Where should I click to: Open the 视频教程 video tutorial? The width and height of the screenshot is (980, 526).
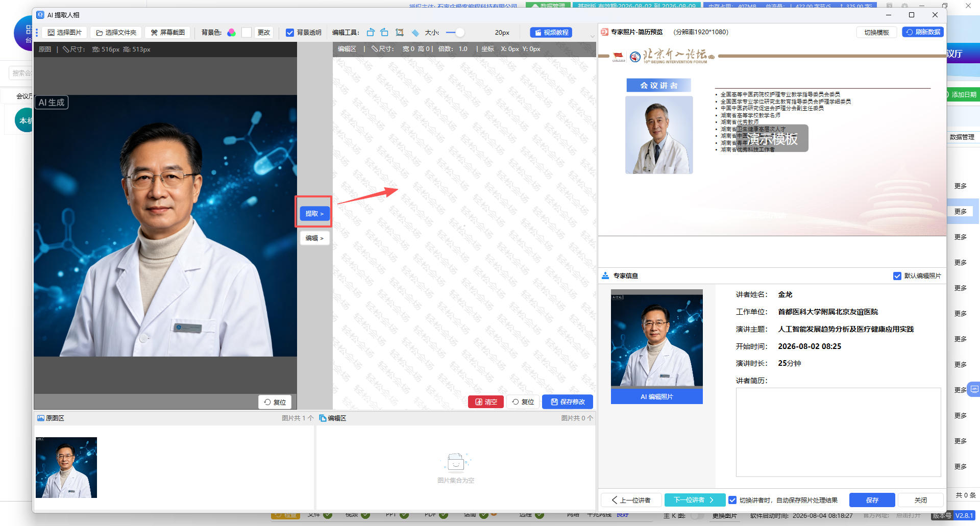point(551,33)
